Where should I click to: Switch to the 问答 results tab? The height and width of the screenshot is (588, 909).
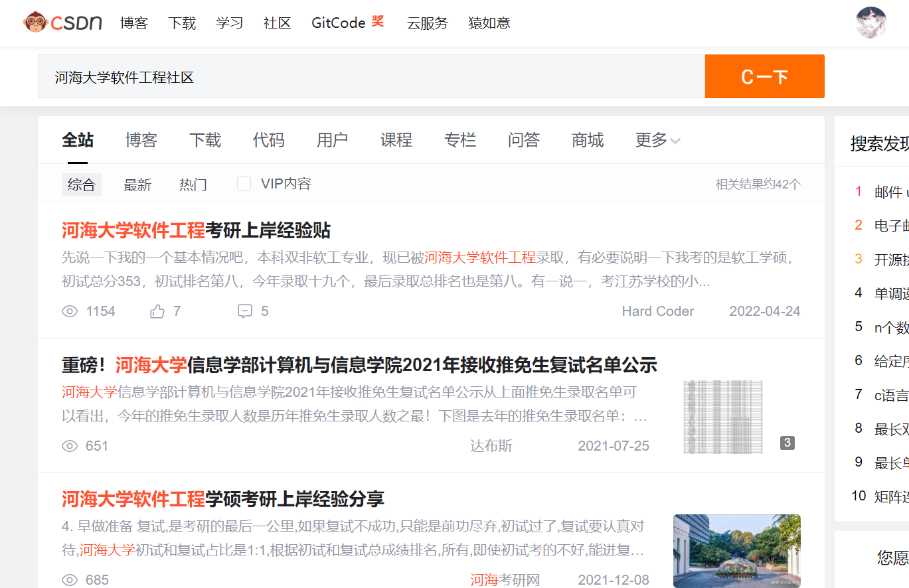coord(524,140)
